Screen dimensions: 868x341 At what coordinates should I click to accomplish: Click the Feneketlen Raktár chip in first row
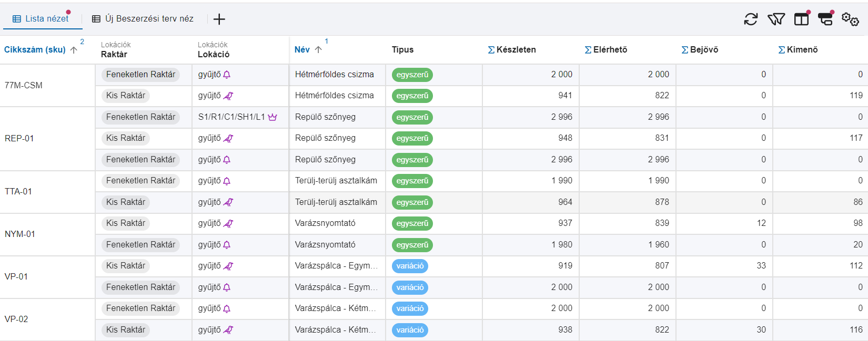(x=140, y=75)
